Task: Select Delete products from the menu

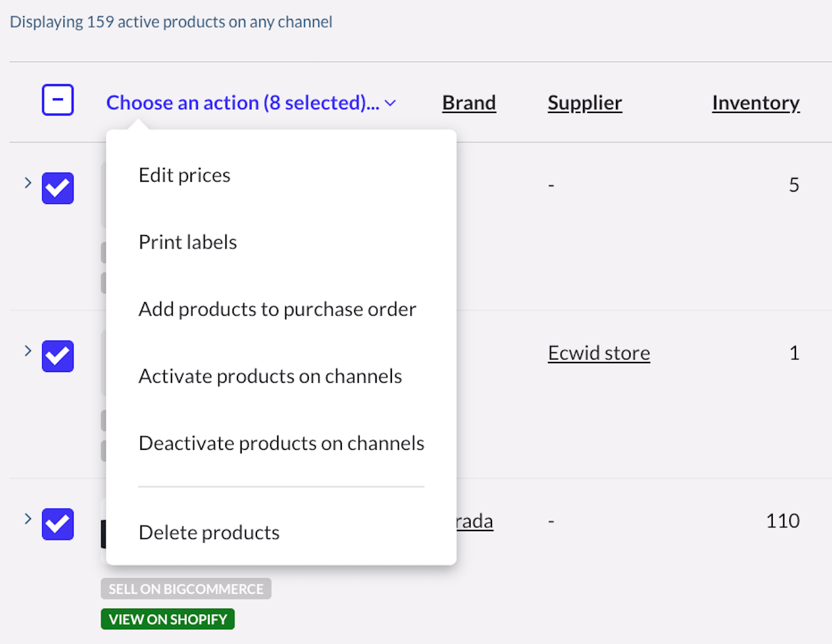Action: [x=209, y=533]
